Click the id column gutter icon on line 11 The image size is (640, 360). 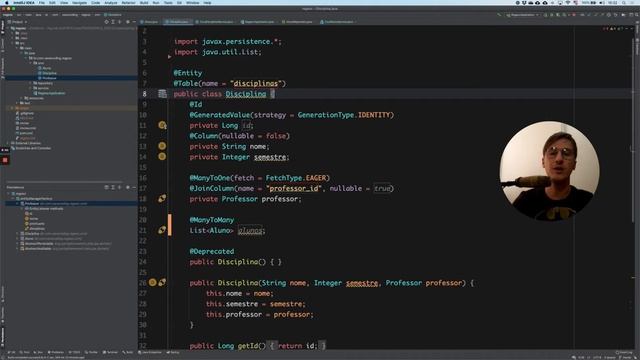(162, 125)
